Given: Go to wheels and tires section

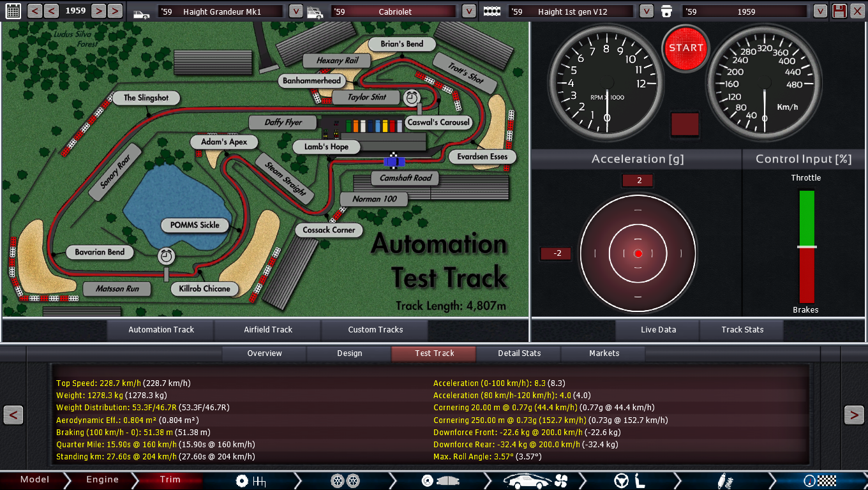Looking at the screenshot, I should [x=345, y=480].
